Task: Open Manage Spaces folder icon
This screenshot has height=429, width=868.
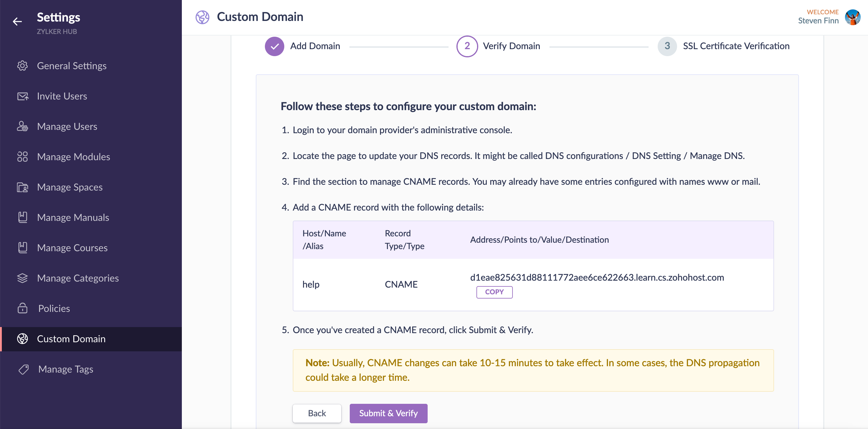Action: click(22, 187)
